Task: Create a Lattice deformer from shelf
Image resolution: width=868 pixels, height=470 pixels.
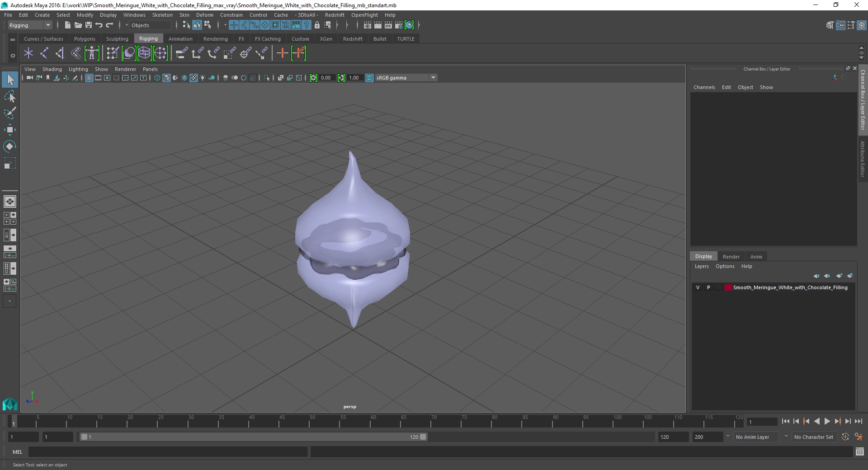Action: (x=144, y=53)
